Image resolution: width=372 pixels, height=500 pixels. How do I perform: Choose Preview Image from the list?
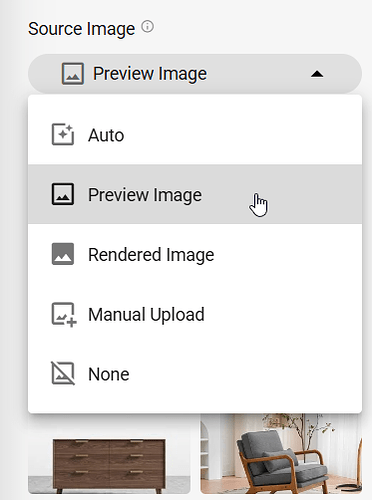click(x=195, y=194)
